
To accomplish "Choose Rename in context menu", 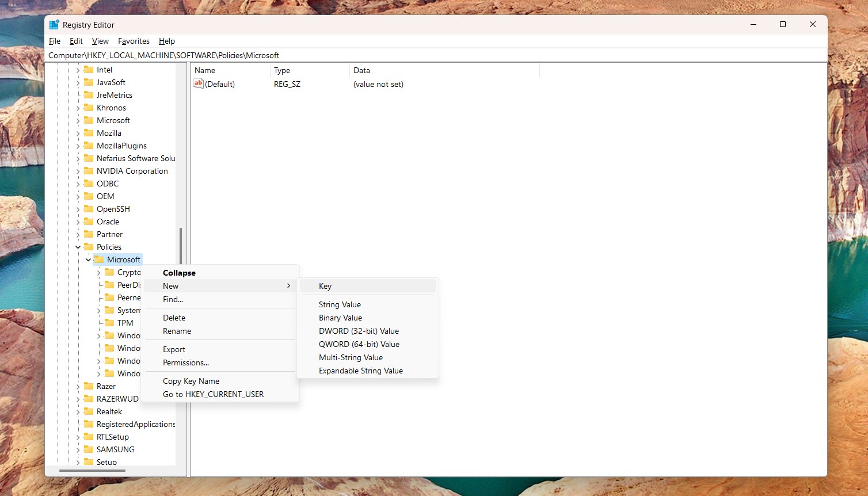I will point(220,331).
